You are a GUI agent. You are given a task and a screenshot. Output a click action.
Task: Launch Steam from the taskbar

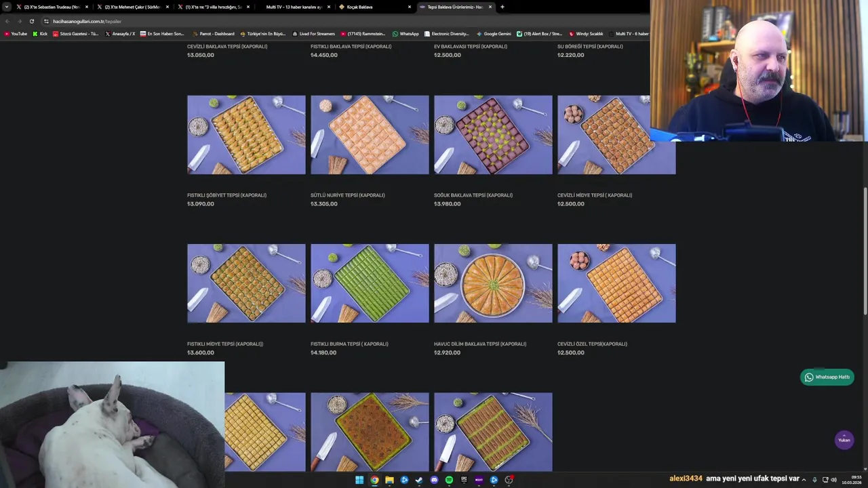(419, 480)
